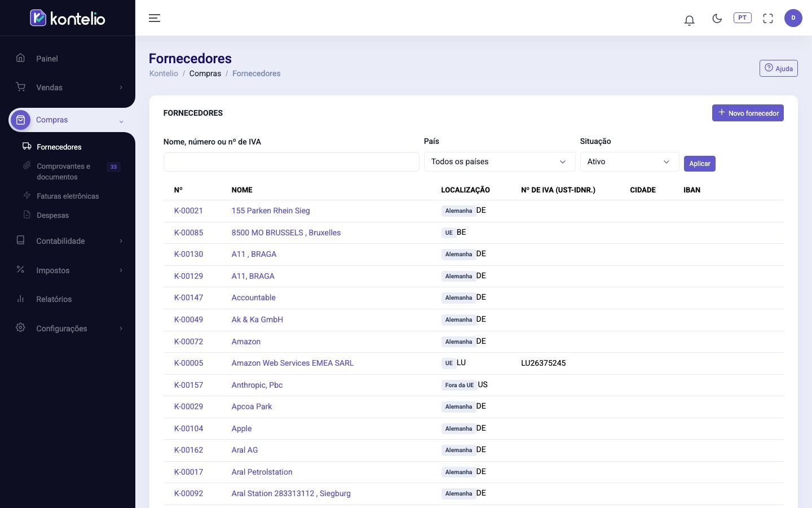The width and height of the screenshot is (812, 508).
Task: Open supplier Amazon Web Services EMEA SARL
Action: pos(293,363)
